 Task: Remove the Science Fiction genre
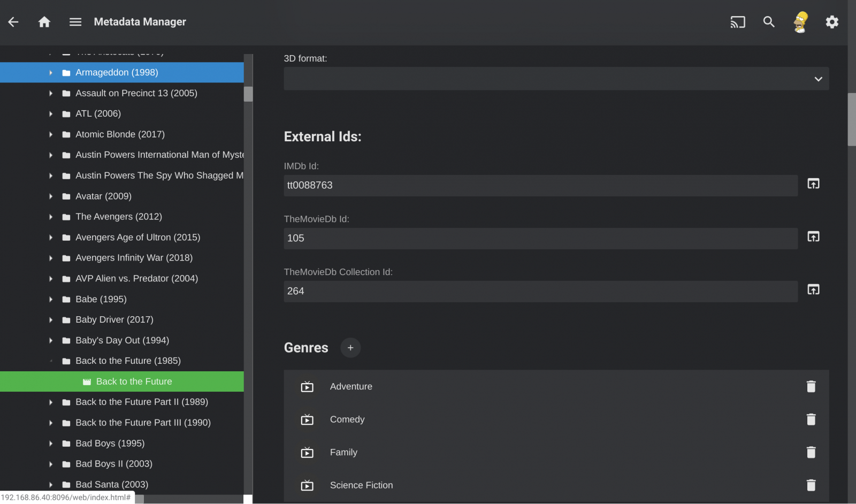811,485
